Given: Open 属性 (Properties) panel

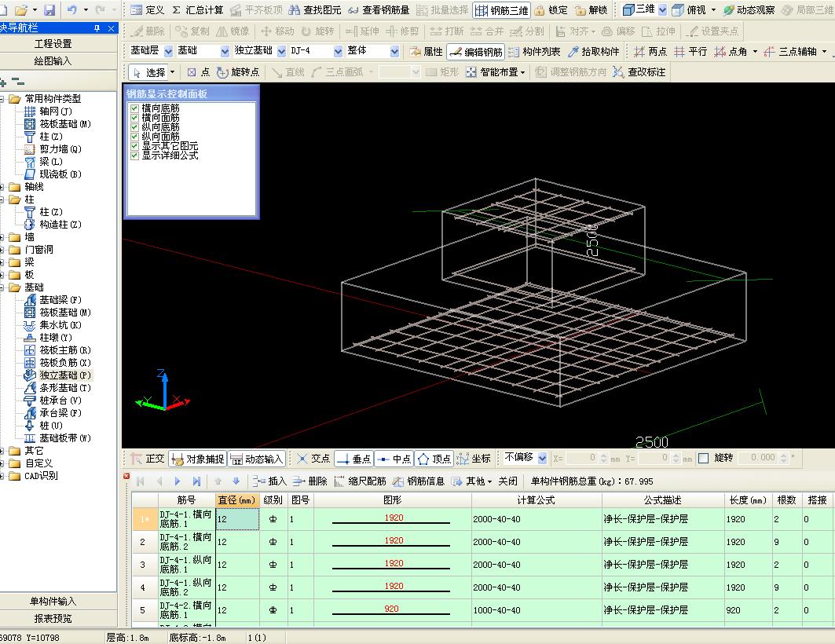Looking at the screenshot, I should point(426,52).
